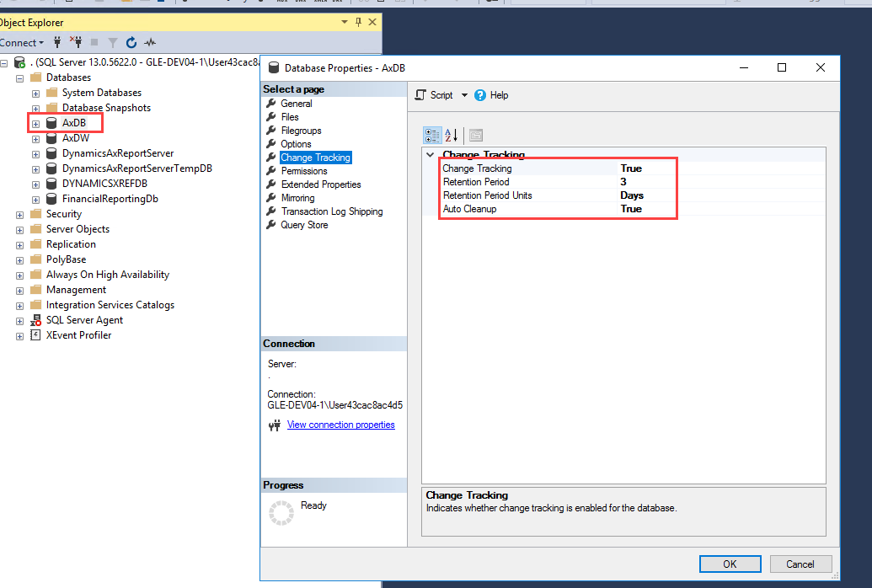
Task: Click the Help button
Action: coord(492,95)
